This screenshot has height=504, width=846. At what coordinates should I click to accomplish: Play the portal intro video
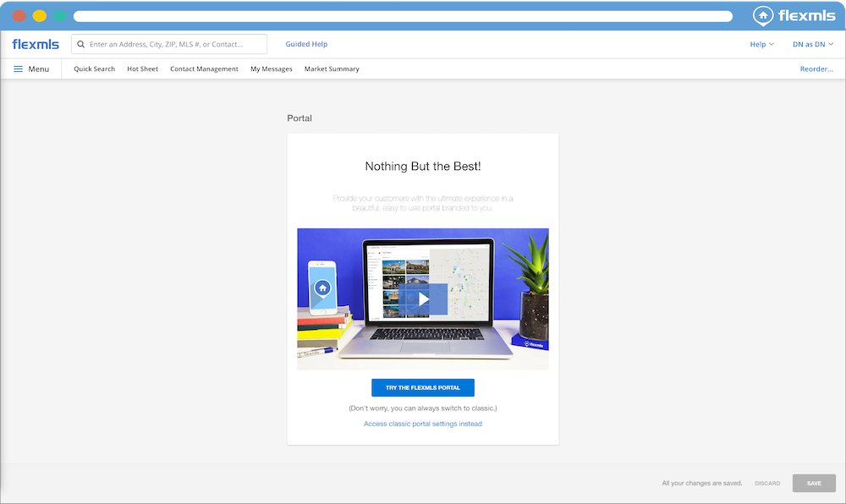(x=423, y=299)
